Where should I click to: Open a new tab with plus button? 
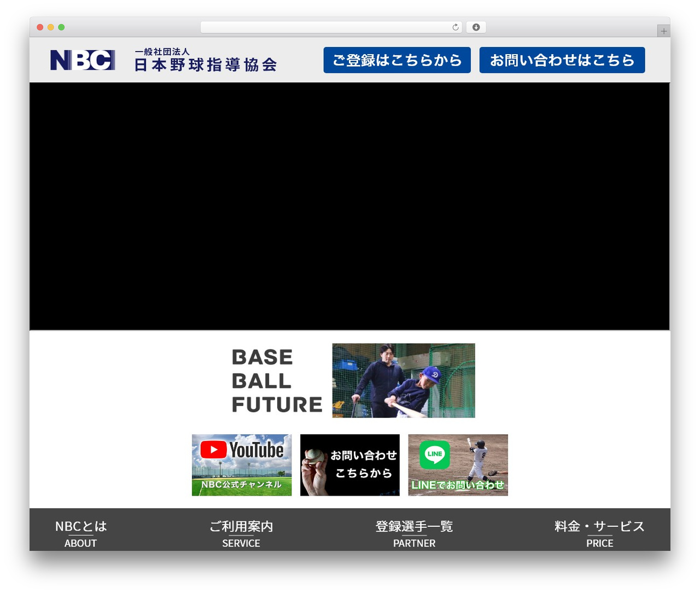[664, 31]
